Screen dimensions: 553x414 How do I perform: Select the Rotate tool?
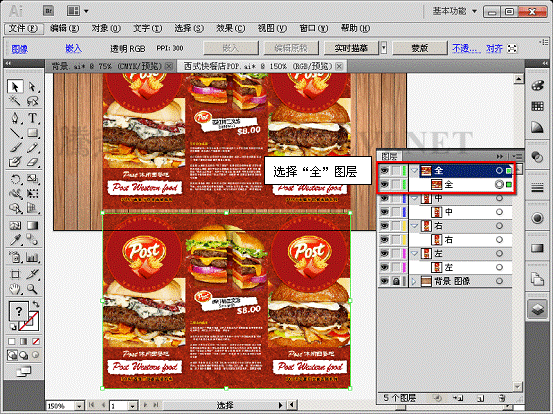[15, 179]
